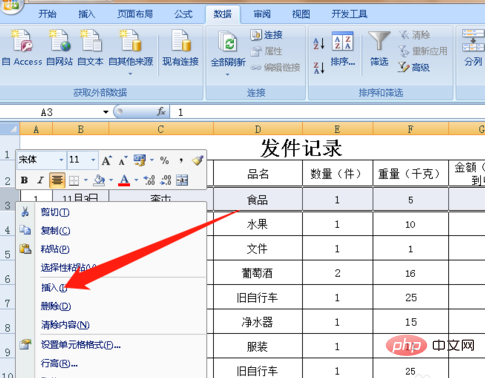The image size is (485, 378).
Task: Click the Properties (属性) ribbon button
Action: [266, 51]
